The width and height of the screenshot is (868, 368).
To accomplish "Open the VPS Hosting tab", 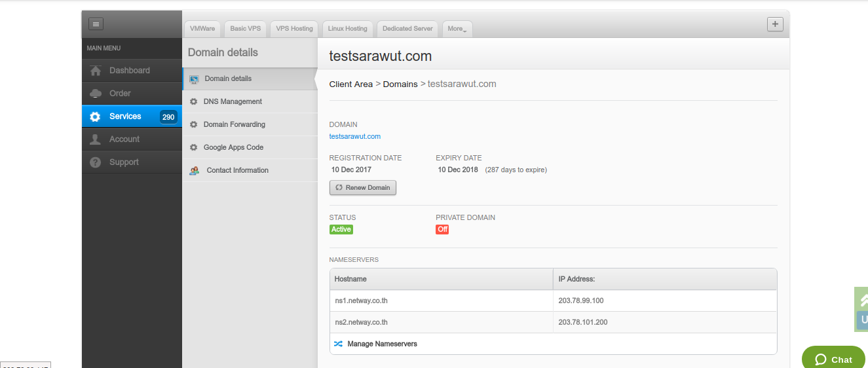I will [x=294, y=29].
